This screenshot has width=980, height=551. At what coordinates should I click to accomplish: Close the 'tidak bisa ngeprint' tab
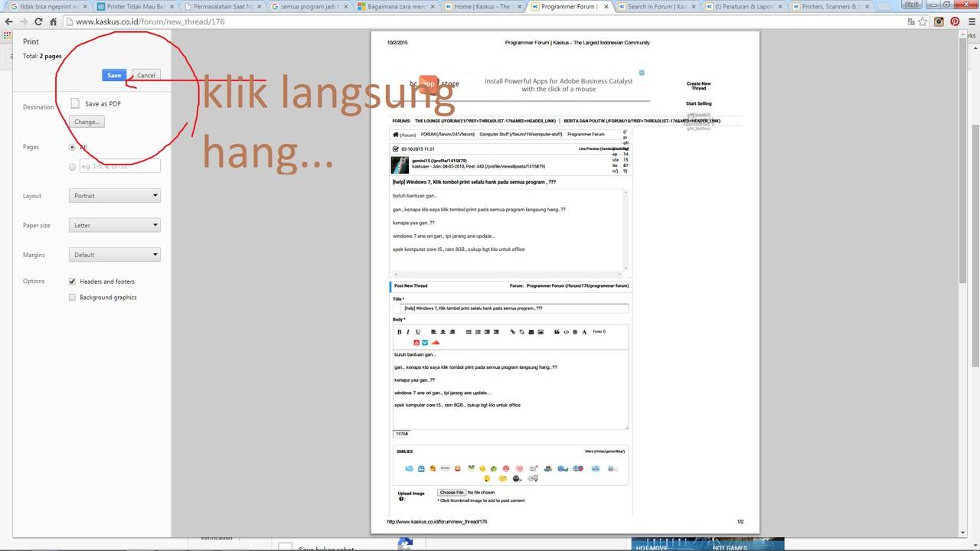(83, 6)
